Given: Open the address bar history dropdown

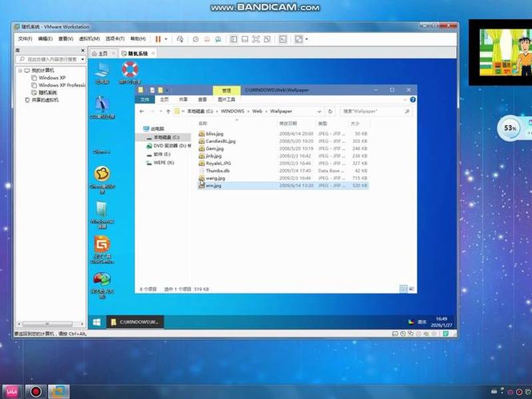Looking at the screenshot, I should 319,111.
